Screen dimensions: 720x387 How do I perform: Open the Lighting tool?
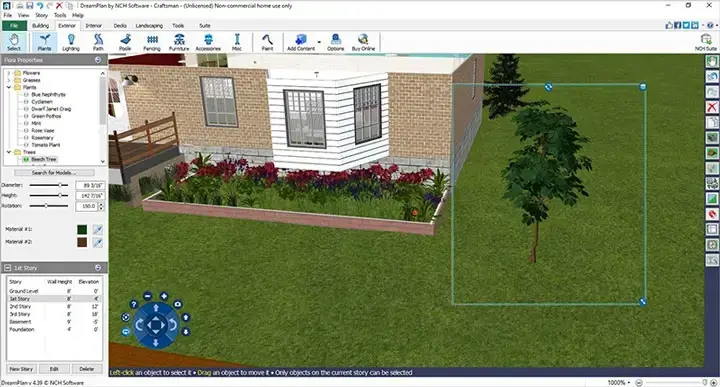(71, 42)
